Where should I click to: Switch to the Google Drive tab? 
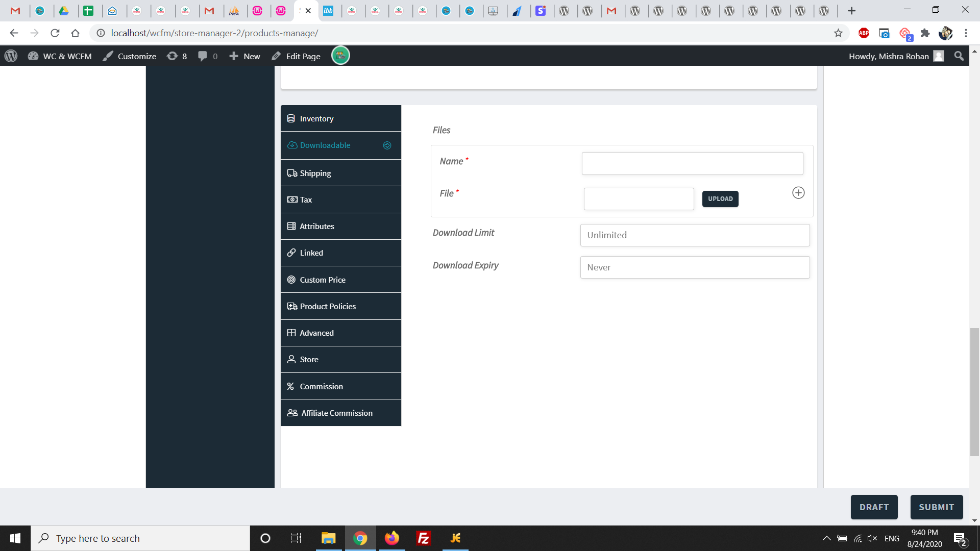64,11
